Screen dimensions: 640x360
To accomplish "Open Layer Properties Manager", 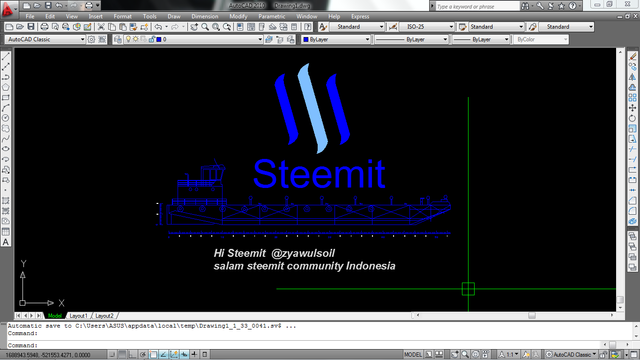I will pos(118,40).
